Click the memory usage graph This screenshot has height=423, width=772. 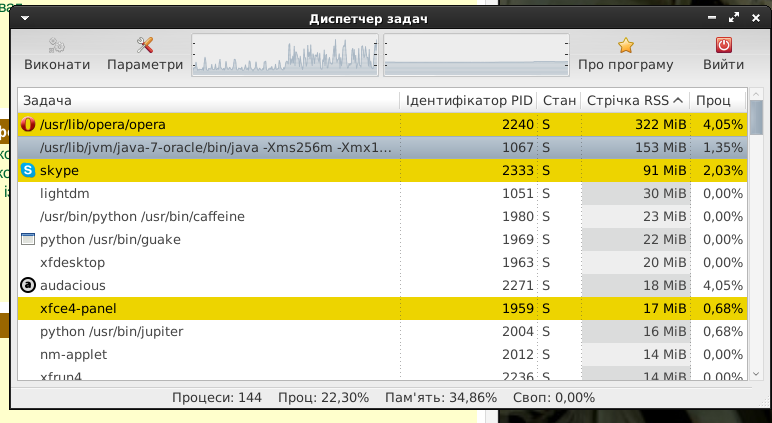tap(476, 55)
